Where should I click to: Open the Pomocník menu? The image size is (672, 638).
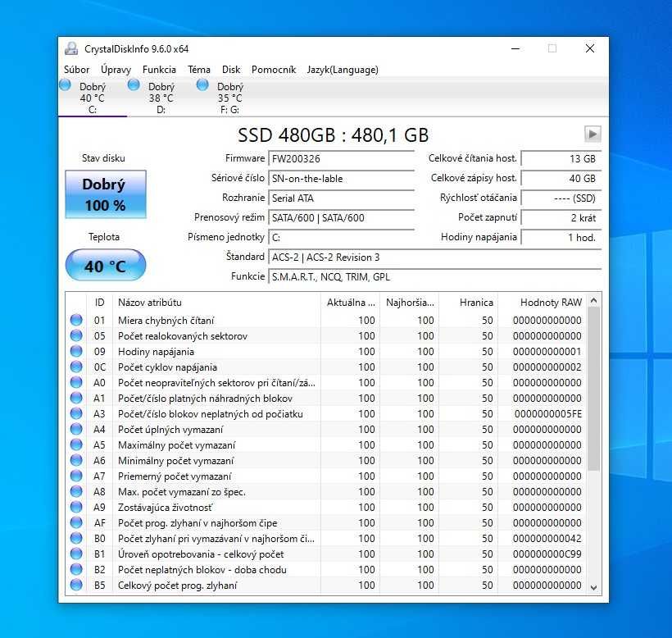(274, 70)
